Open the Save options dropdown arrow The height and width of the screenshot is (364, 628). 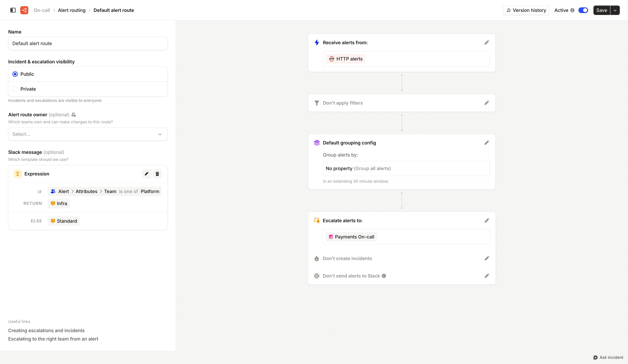(x=615, y=10)
